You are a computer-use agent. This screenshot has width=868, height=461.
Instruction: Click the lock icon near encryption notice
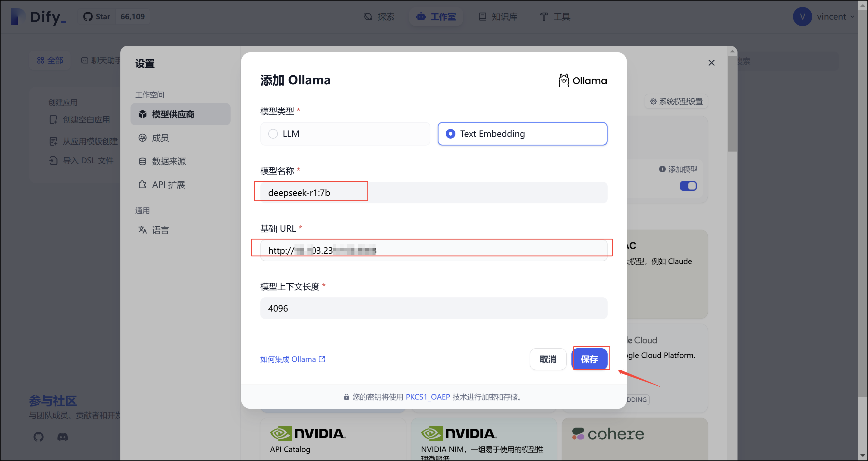(346, 397)
